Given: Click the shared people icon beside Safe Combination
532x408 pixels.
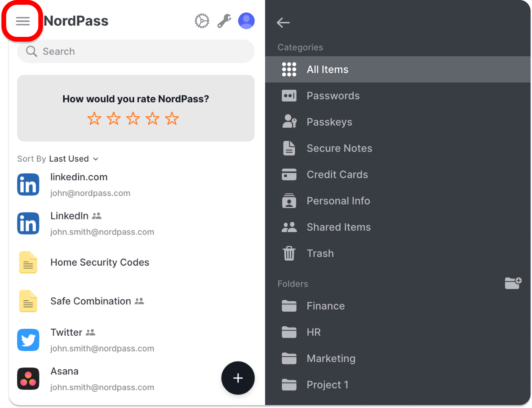Looking at the screenshot, I should 139,301.
